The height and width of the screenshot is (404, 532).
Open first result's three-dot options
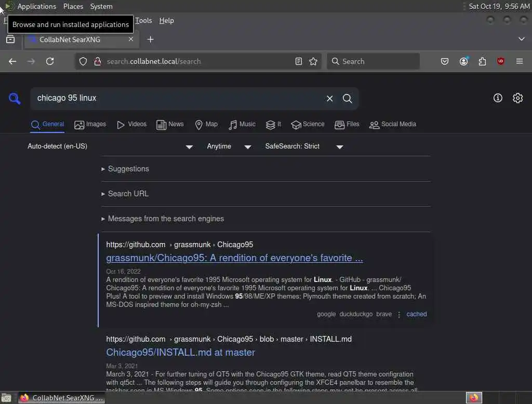click(399, 315)
